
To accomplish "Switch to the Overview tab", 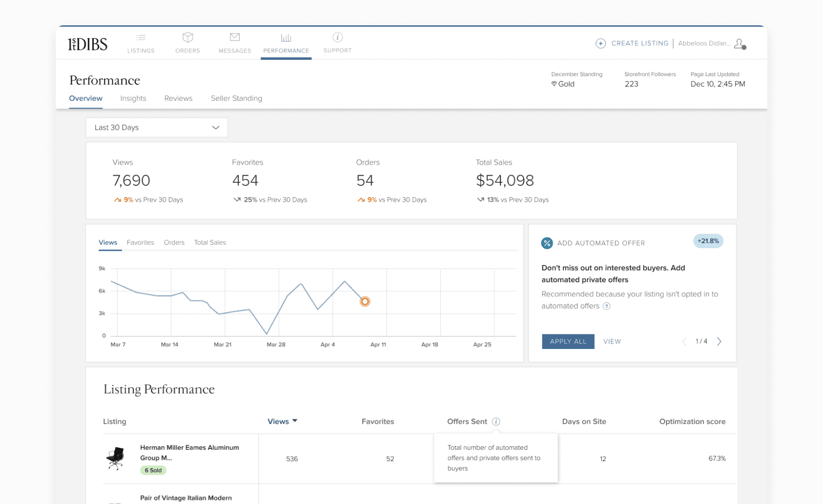I will point(86,98).
